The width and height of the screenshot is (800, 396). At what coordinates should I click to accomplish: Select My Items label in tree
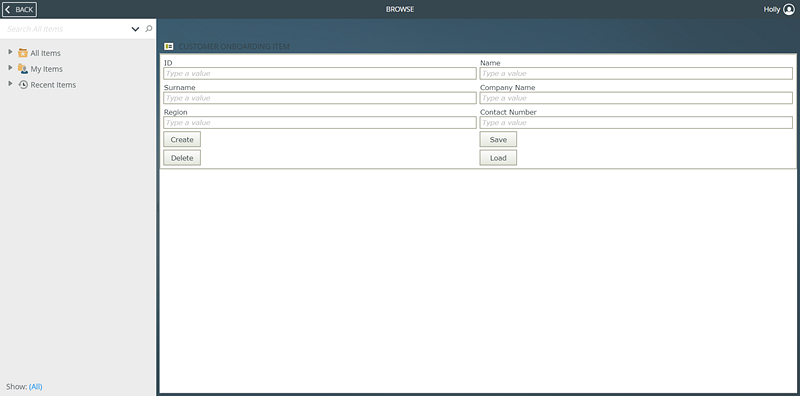(x=46, y=69)
